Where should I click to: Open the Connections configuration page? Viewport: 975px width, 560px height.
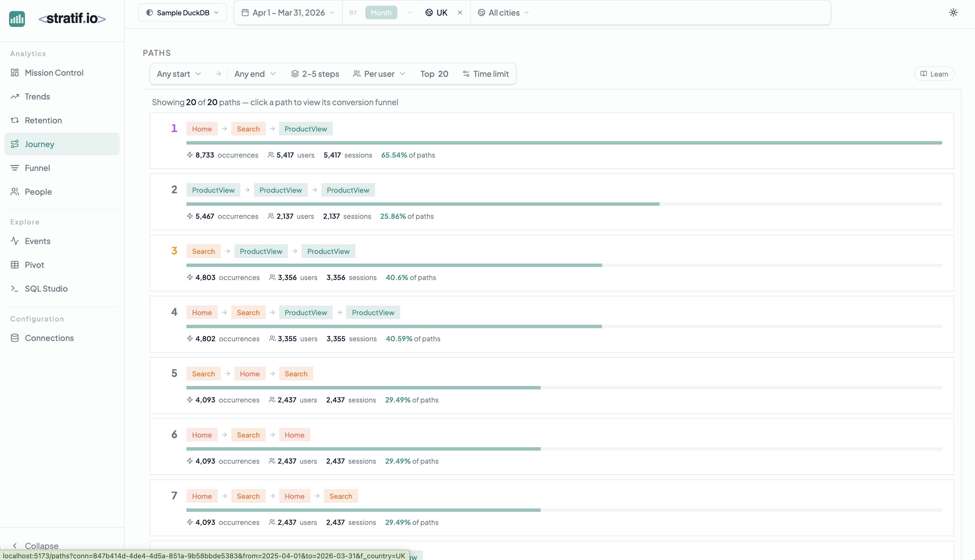[62, 338]
